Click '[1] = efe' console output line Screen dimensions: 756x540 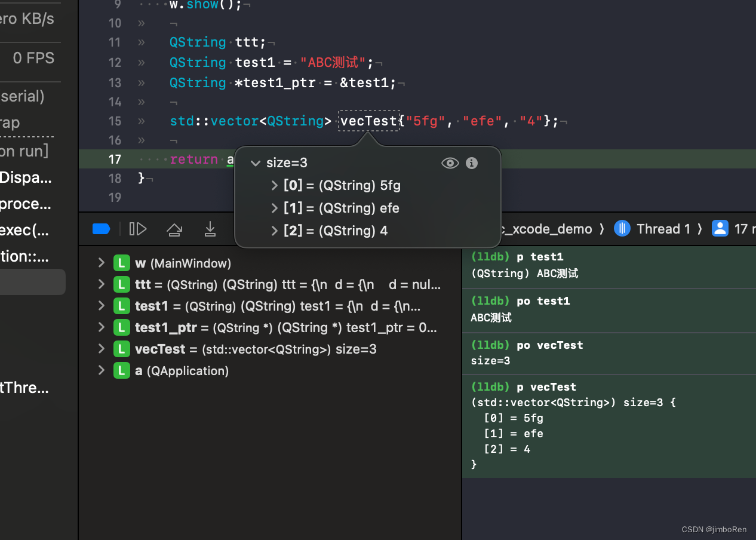click(514, 434)
